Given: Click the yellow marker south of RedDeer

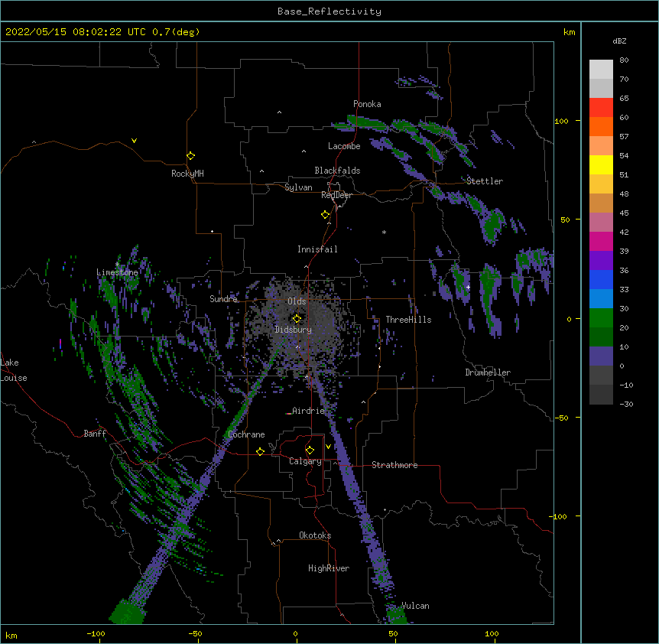Looking at the screenshot, I should [x=326, y=214].
